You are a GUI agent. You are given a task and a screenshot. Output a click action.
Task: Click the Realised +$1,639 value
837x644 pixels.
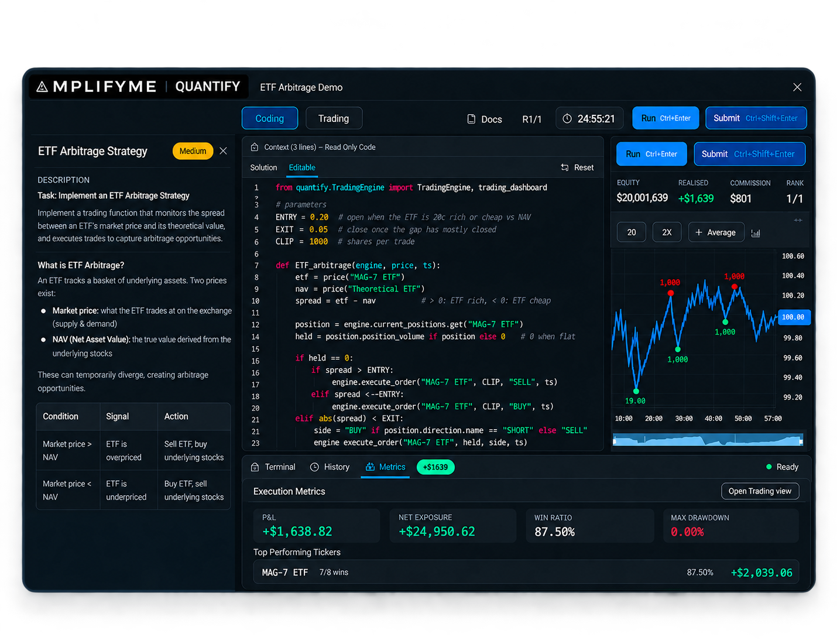tap(696, 198)
